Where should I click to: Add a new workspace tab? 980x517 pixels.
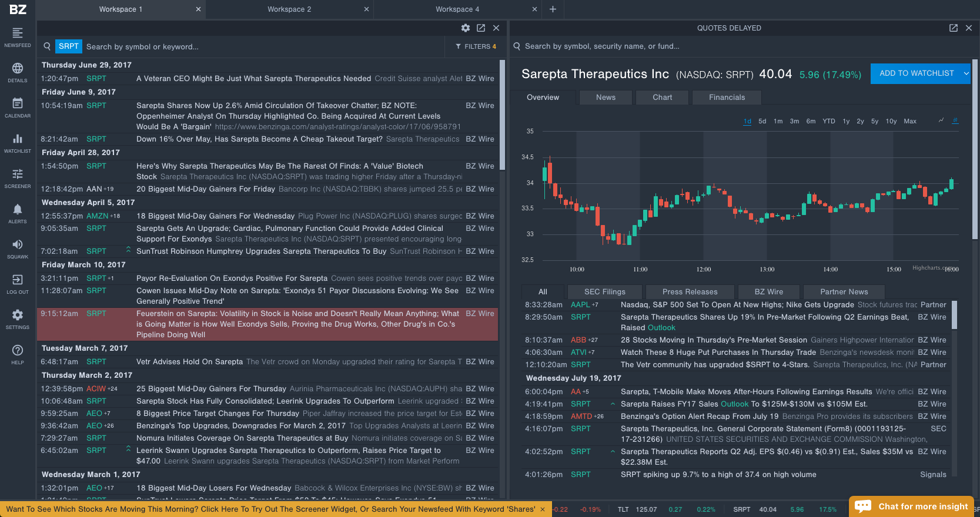tap(553, 9)
